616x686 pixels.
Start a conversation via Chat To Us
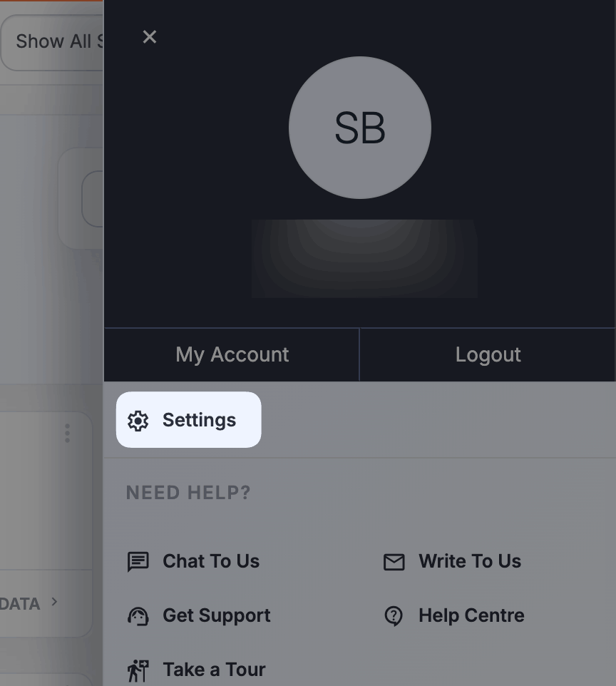pyautogui.click(x=211, y=561)
